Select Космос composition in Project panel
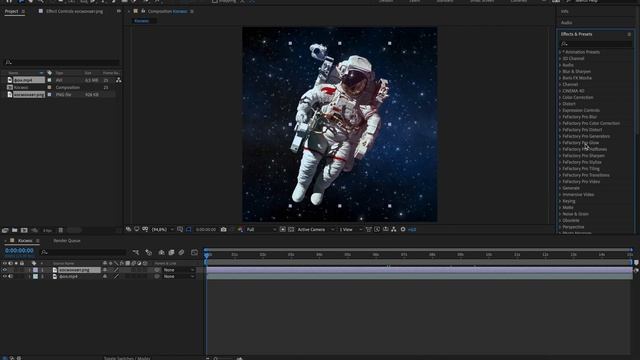Viewport: 640px width, 360px height. [21, 87]
